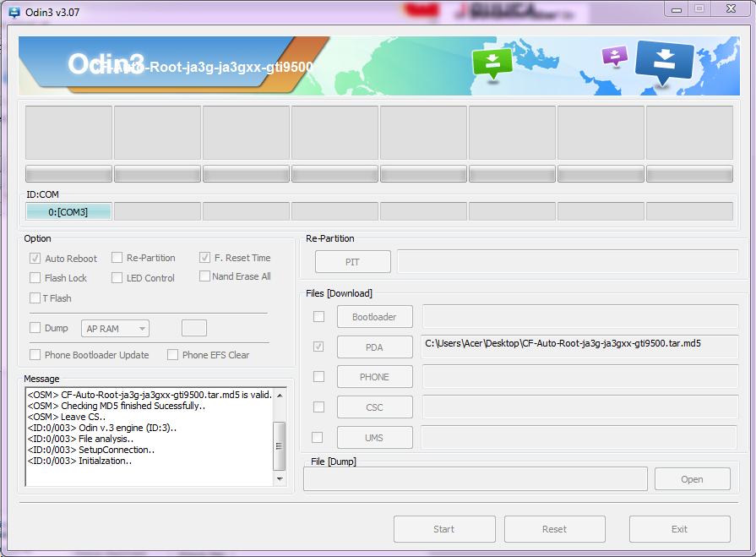Close the Odin3 window
Image resolution: width=756 pixels, height=557 pixels.
point(731,8)
